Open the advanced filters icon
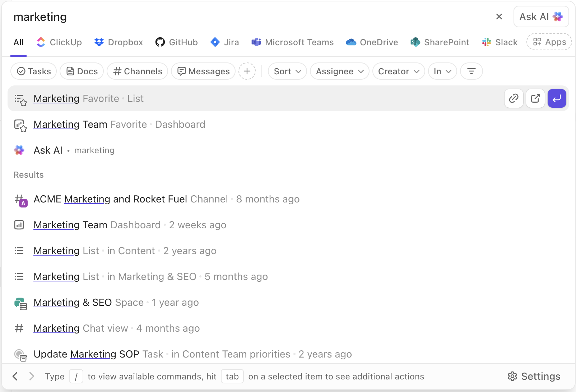This screenshot has width=576, height=392. 471,71
